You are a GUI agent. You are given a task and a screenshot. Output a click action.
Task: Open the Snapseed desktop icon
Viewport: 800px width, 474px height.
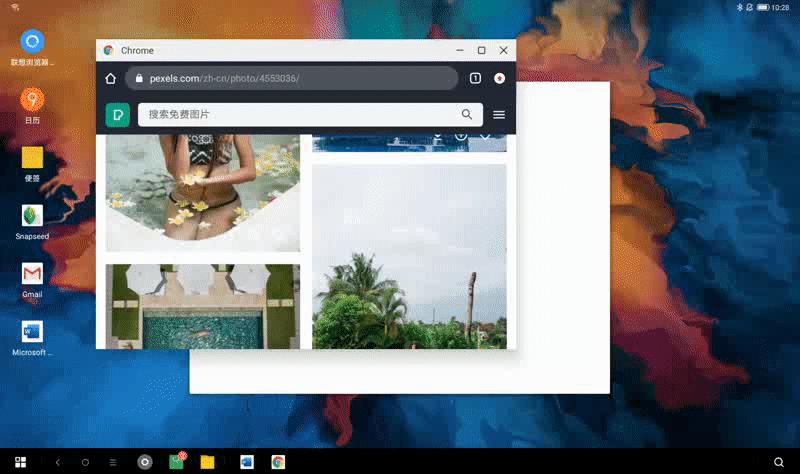click(x=32, y=216)
